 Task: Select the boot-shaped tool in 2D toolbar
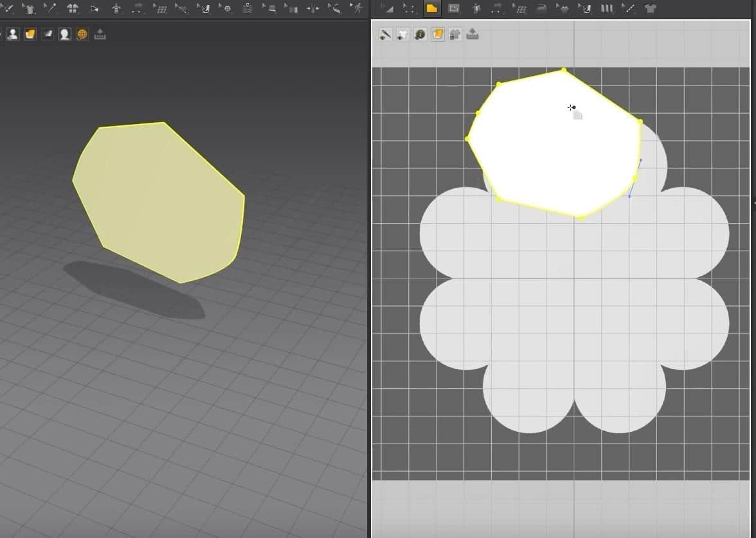pos(584,8)
